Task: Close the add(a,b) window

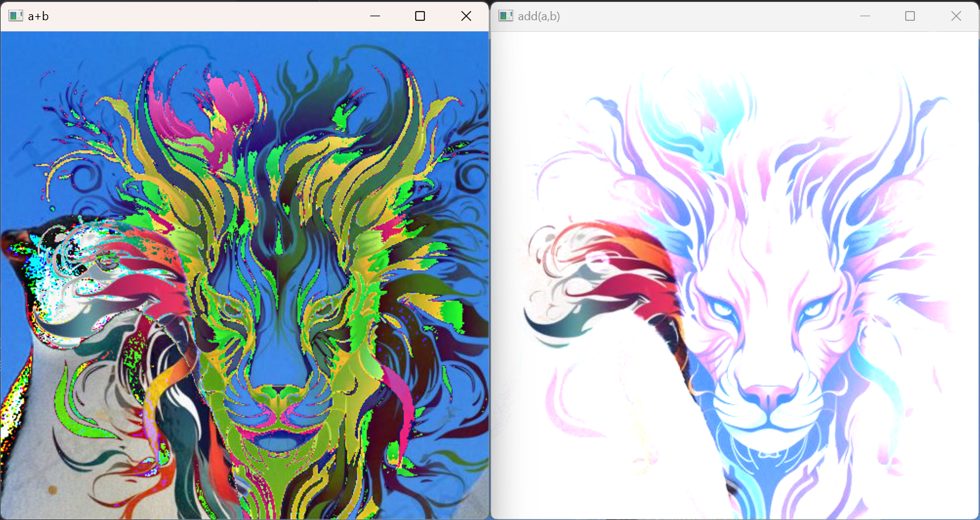Action: click(x=956, y=16)
